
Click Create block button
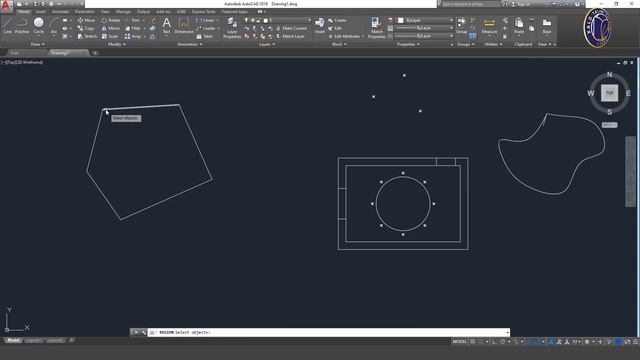337,20
